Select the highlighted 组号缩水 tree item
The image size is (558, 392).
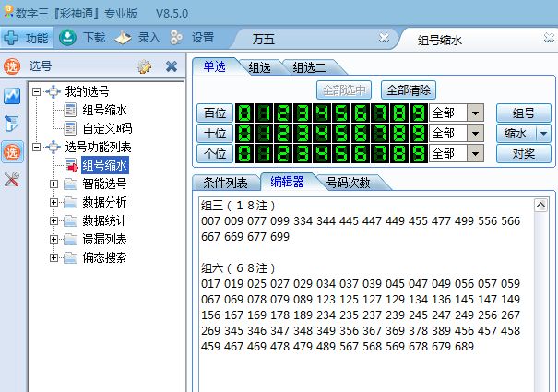[104, 165]
